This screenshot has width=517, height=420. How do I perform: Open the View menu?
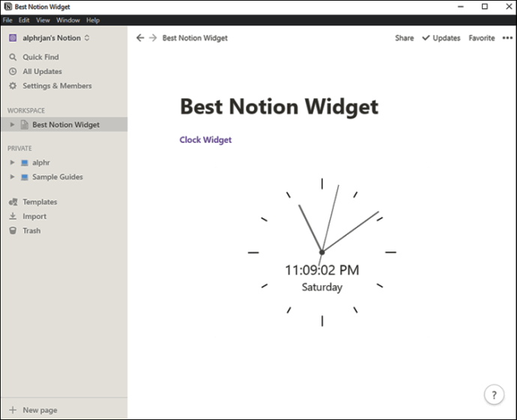[x=43, y=20]
